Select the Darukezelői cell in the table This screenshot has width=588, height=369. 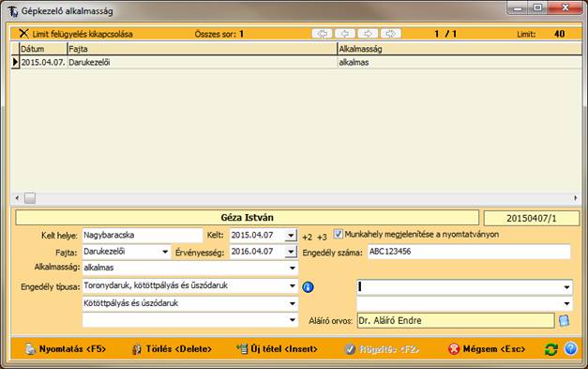(x=203, y=62)
